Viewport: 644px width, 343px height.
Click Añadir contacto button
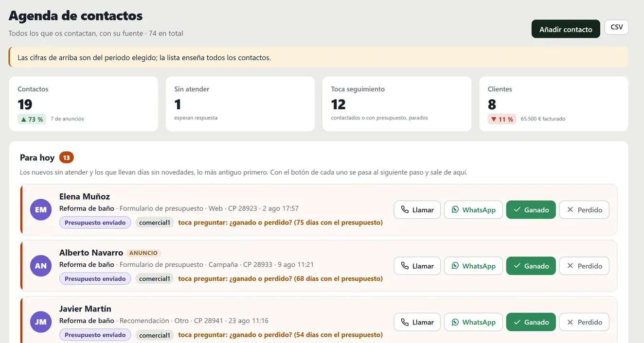pyautogui.click(x=566, y=29)
